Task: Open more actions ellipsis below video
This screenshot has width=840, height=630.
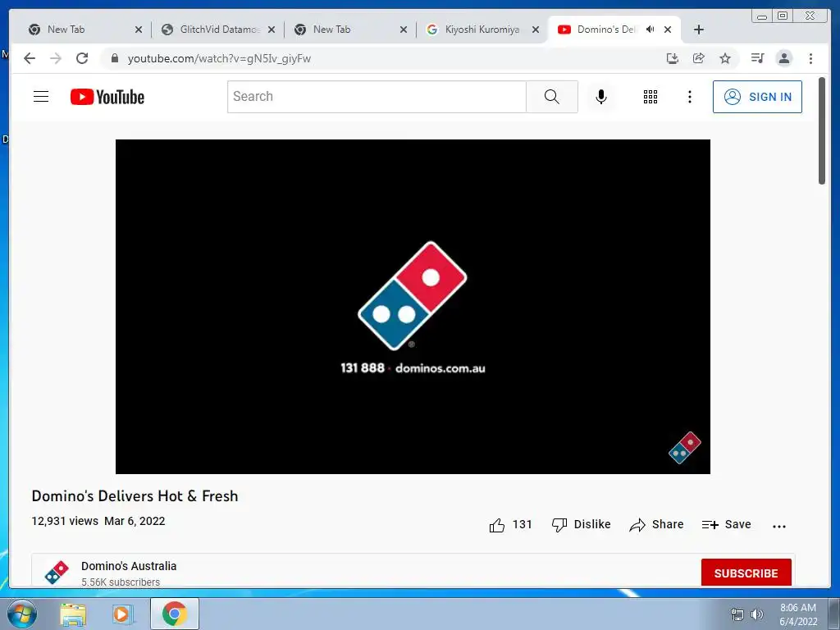Action: click(779, 526)
